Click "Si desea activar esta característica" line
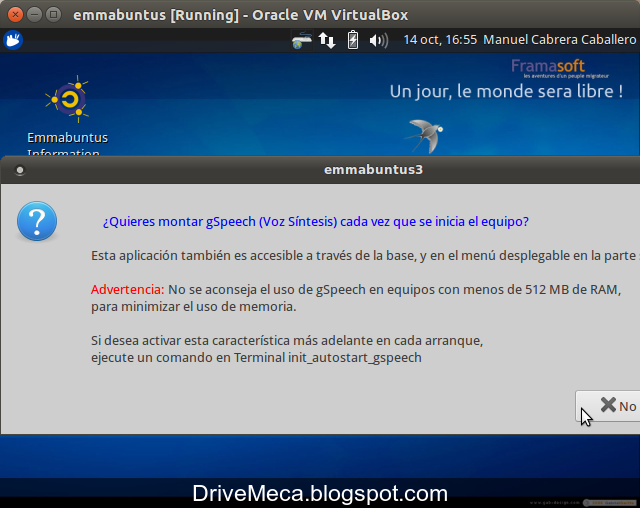 (287, 341)
